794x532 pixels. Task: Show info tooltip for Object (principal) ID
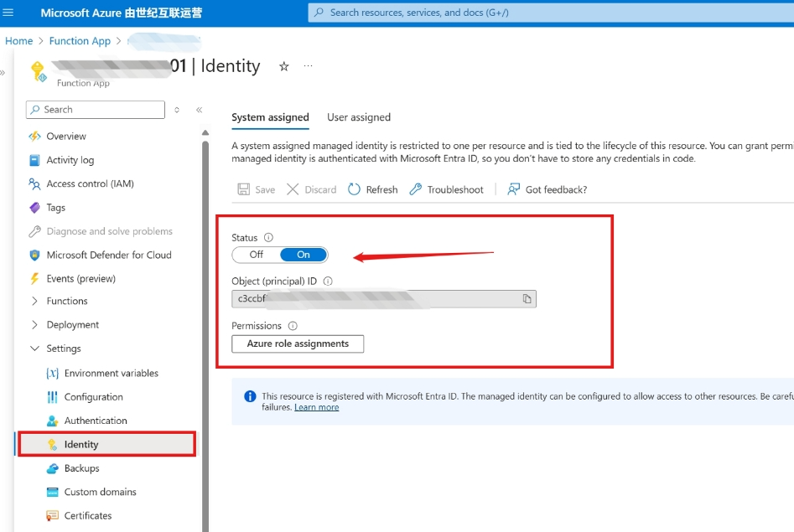(x=328, y=281)
